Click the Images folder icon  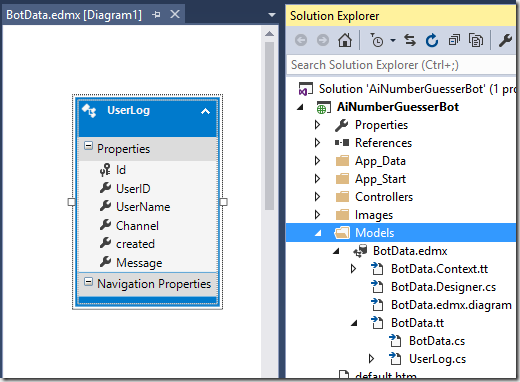pos(342,215)
